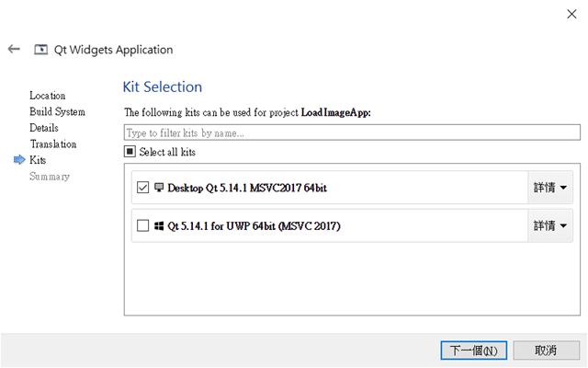Select the Translation wizard step

[x=53, y=144]
